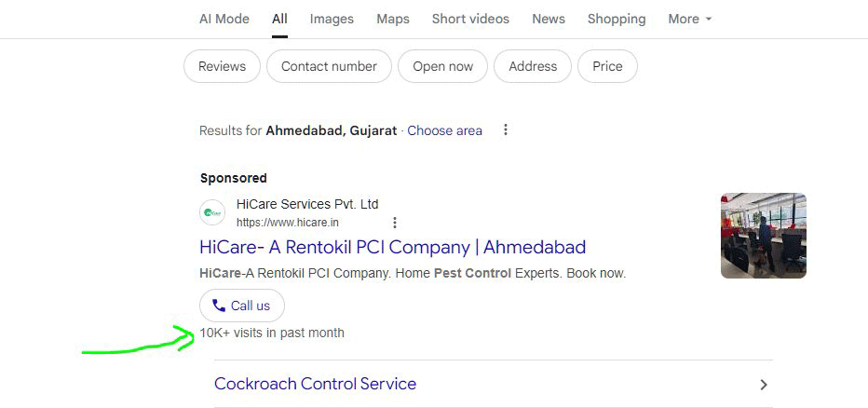868x408 pixels.
Task: Open the three-dot options next to hicare.in URL
Action: tap(394, 223)
